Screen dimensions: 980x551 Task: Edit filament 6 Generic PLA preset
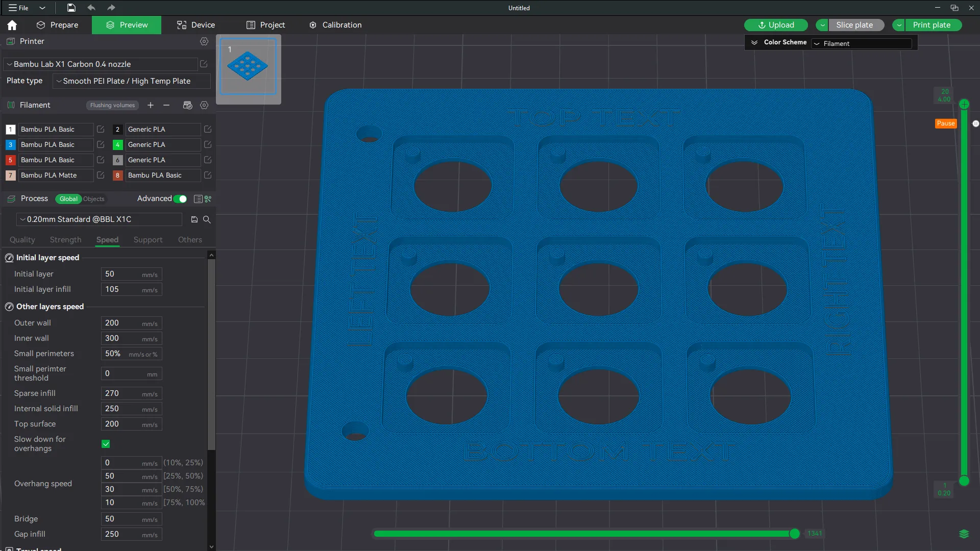(x=208, y=160)
